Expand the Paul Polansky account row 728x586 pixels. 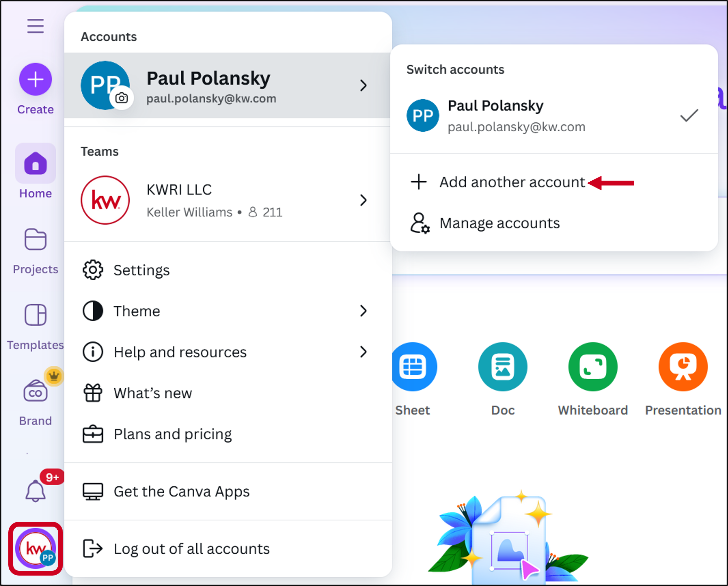pos(363,85)
